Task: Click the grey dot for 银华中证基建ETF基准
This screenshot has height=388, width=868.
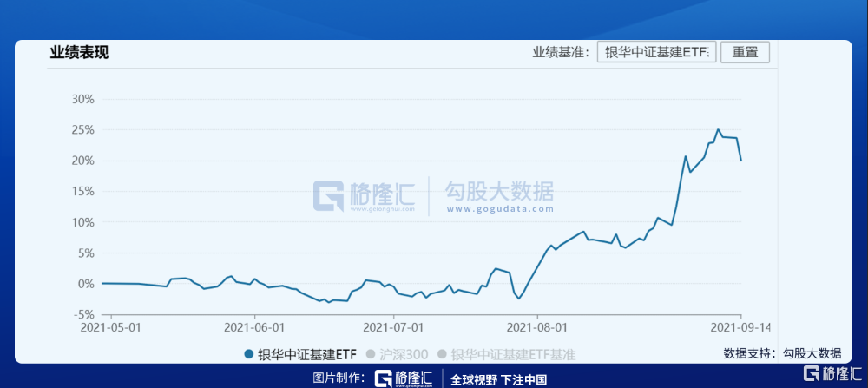Action: tap(442, 354)
